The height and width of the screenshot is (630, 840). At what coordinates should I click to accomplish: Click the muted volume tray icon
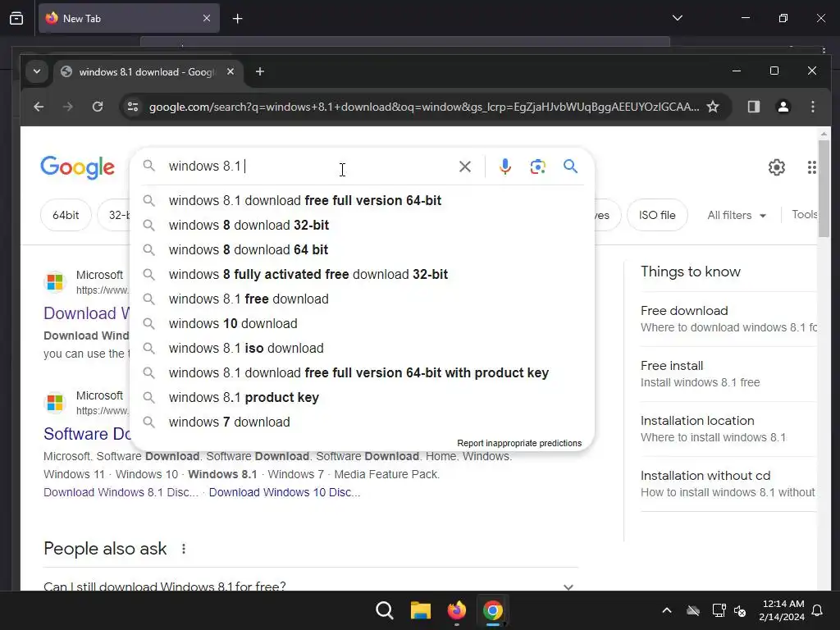coord(741,610)
